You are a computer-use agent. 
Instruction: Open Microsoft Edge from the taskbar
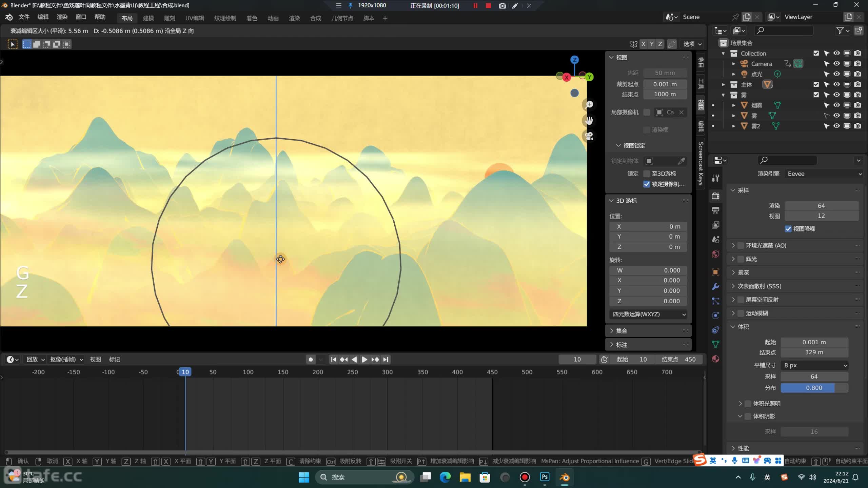click(445, 477)
